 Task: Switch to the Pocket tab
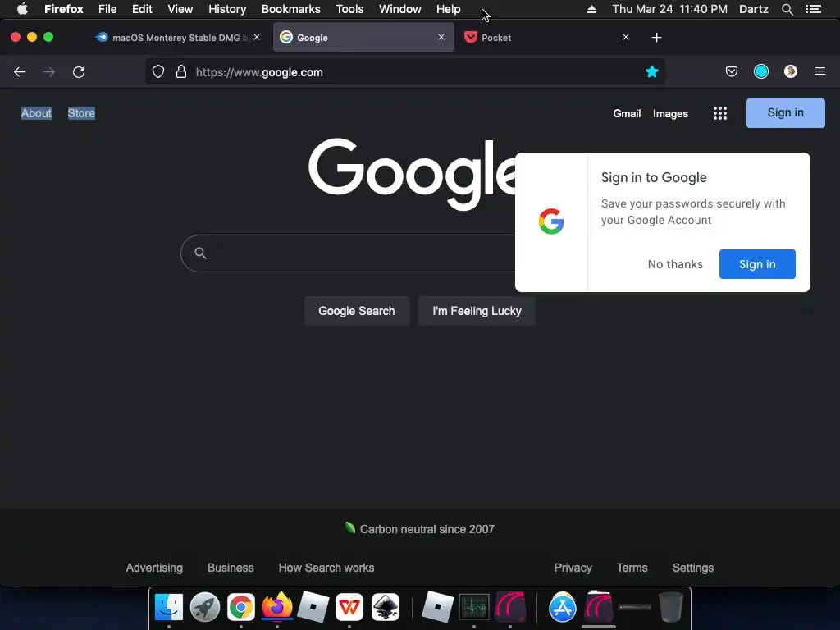tap(546, 38)
